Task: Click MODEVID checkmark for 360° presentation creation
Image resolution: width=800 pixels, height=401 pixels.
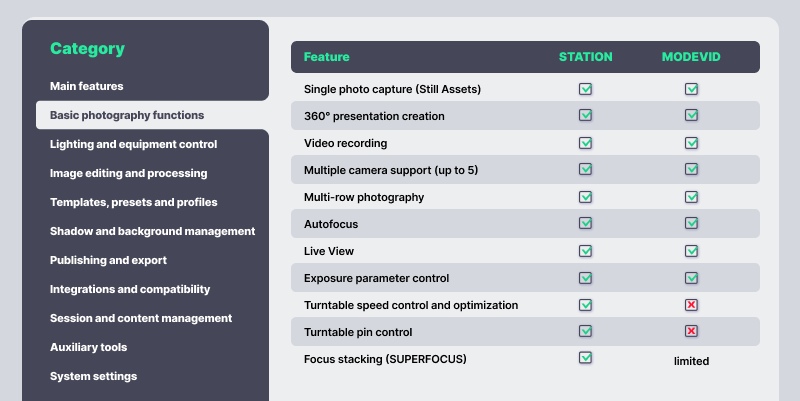Action: (x=691, y=116)
